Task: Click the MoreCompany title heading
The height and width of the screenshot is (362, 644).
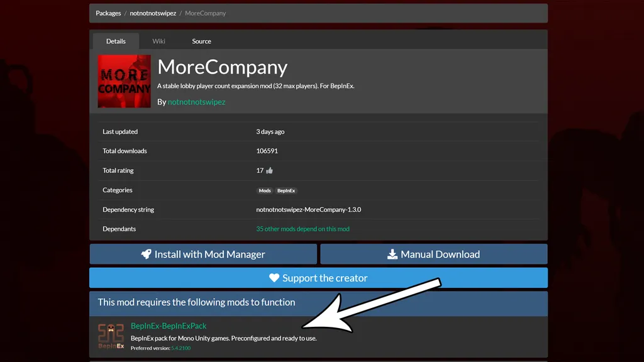Action: [222, 67]
